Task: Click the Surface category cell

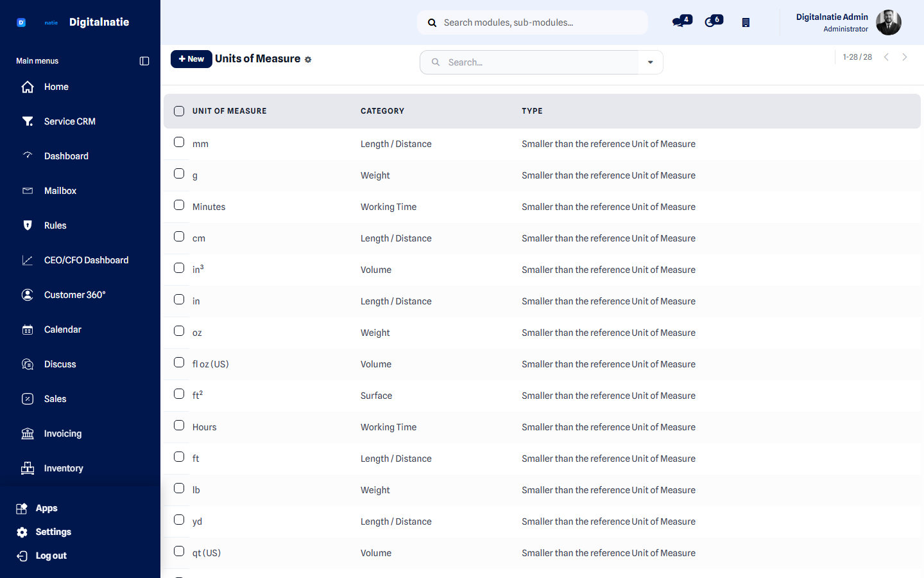Action: click(376, 396)
